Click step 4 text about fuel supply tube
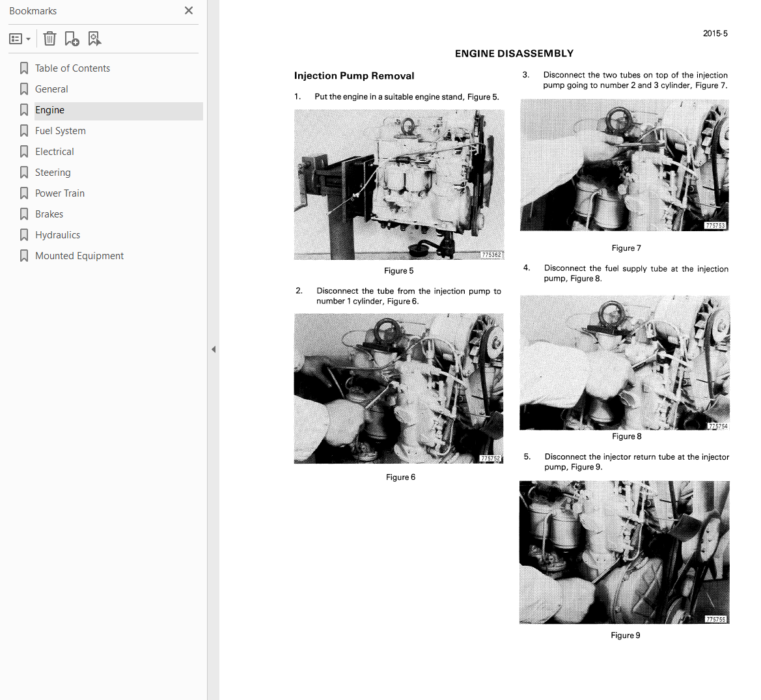Screen dimensions: 761x700 point(636,273)
